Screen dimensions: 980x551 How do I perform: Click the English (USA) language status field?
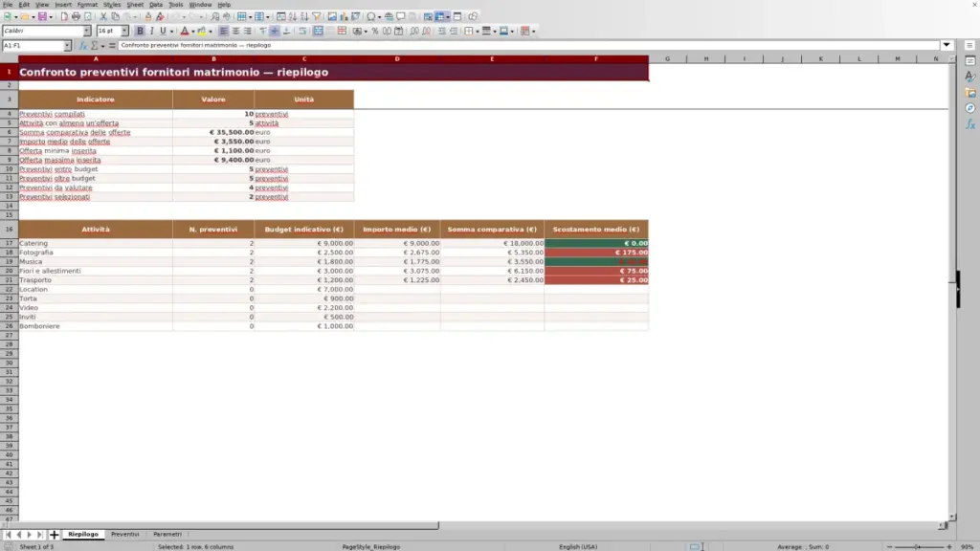(578, 547)
